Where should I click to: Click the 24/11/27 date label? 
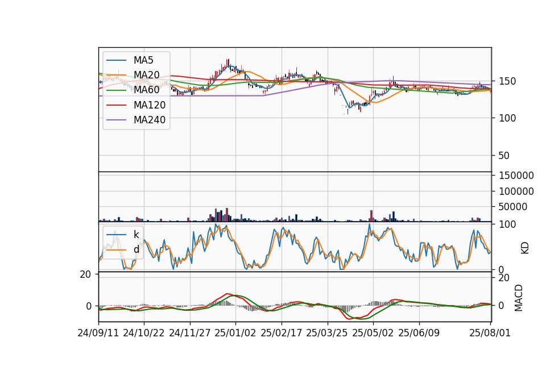(190, 333)
